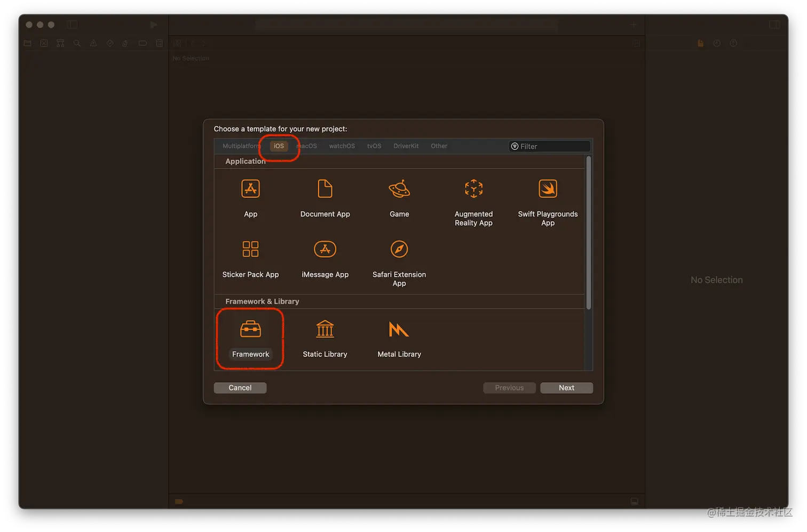Switch to the macOS tab
This screenshot has height=532, width=807.
point(307,146)
